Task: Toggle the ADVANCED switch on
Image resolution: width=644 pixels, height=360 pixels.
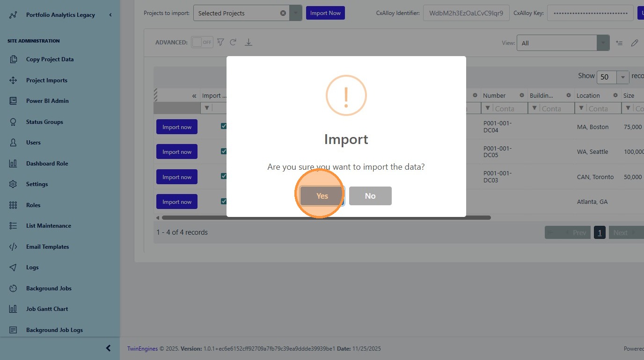Action: tap(202, 42)
